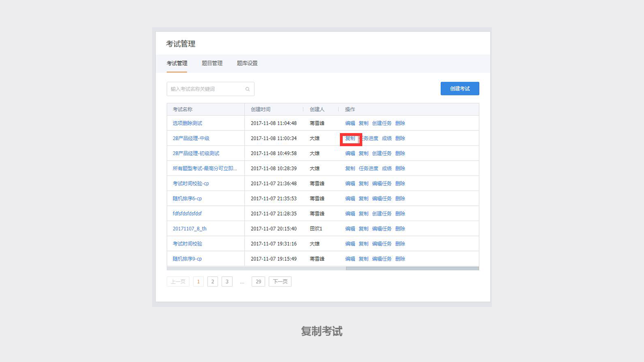644x362 pixels.
Task: Open the exam named exactly 考试时间校验
Action: pos(187,244)
